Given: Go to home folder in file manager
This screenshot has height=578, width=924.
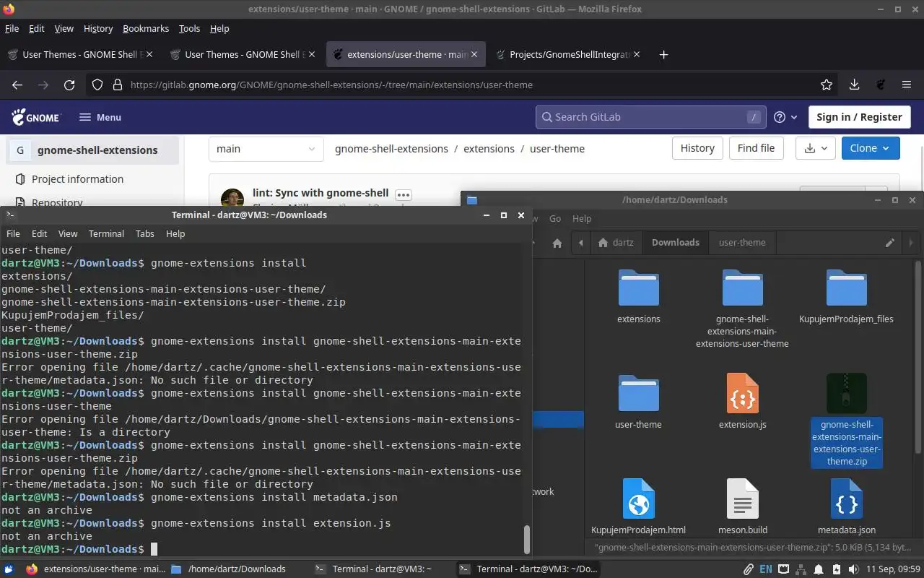Looking at the screenshot, I should [557, 243].
